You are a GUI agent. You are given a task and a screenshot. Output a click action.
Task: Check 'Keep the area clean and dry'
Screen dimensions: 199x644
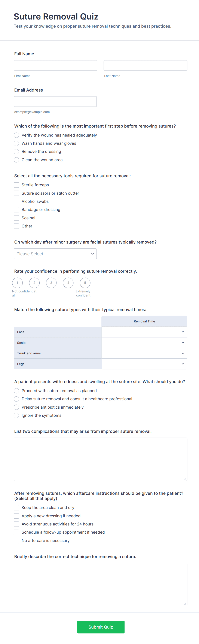16,508
